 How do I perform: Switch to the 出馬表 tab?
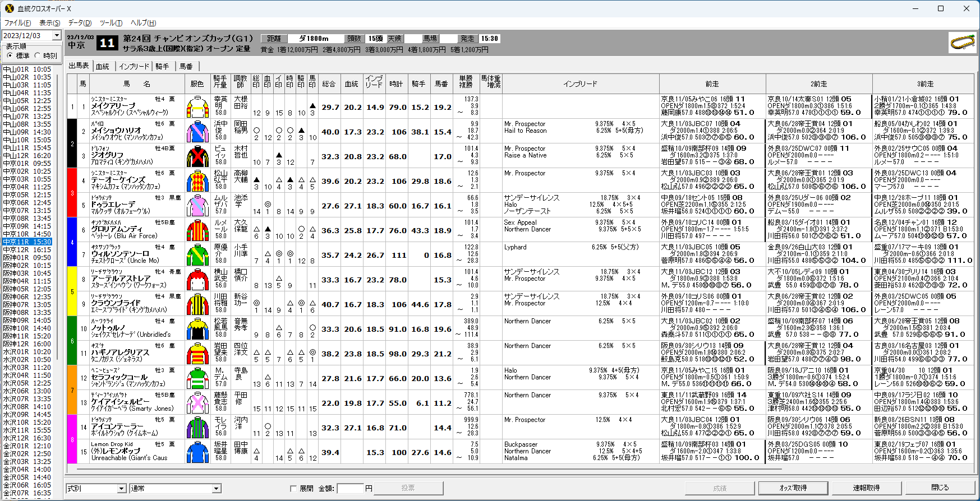click(79, 66)
